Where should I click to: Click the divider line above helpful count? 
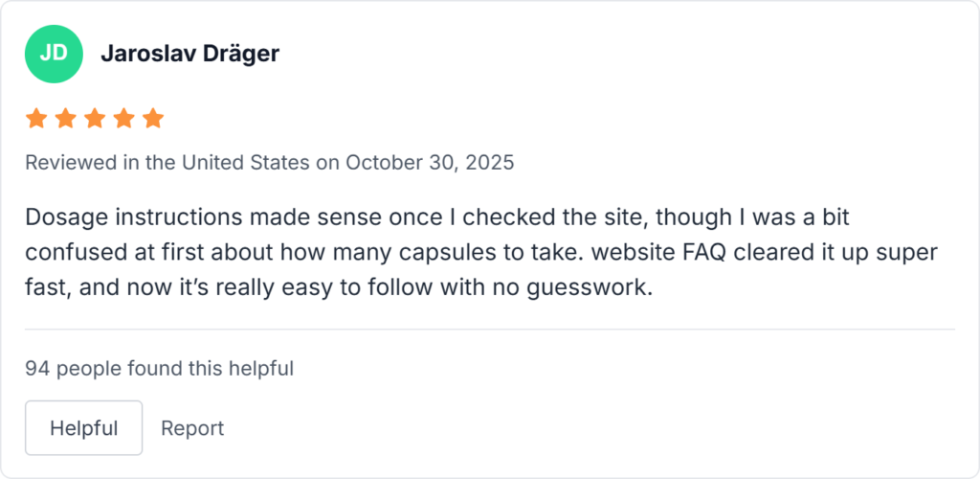click(x=490, y=330)
